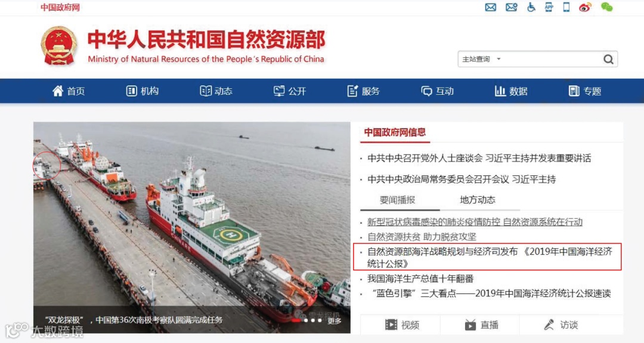Open the 数据 navigation menu
The width and height of the screenshot is (644, 343).
[512, 91]
